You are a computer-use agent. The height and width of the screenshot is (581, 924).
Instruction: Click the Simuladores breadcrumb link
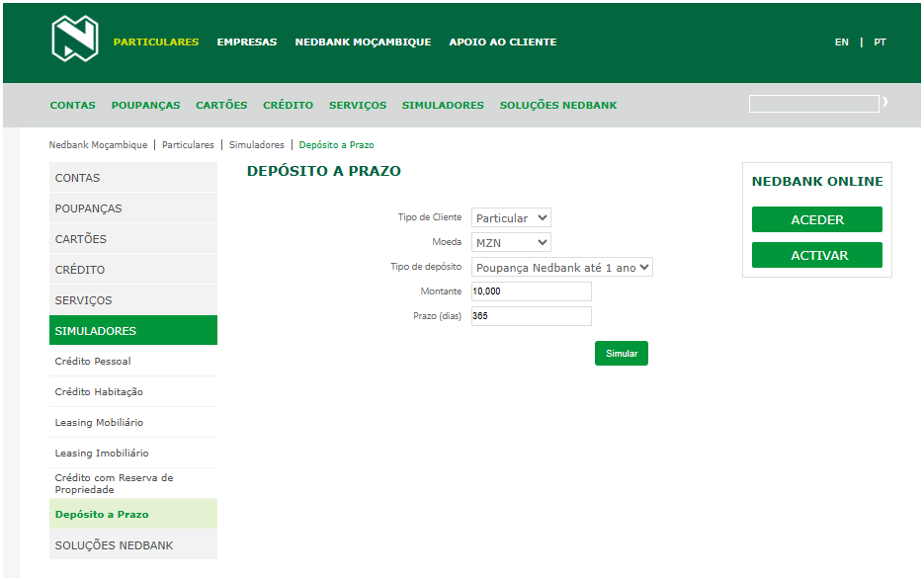click(256, 145)
